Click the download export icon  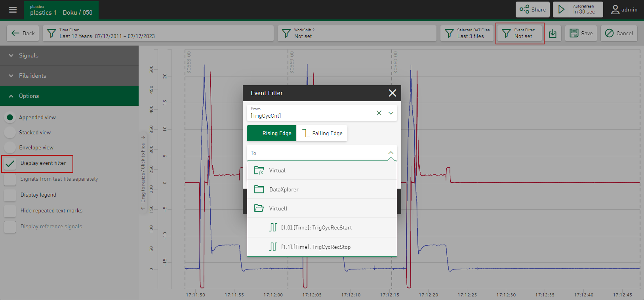[x=553, y=34]
